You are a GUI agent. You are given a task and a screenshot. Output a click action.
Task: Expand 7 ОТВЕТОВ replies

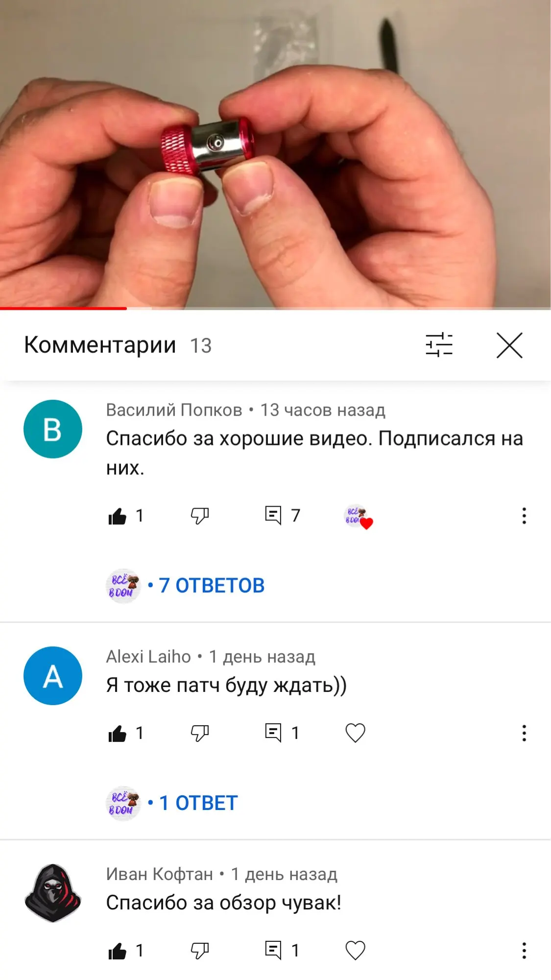coord(211,586)
